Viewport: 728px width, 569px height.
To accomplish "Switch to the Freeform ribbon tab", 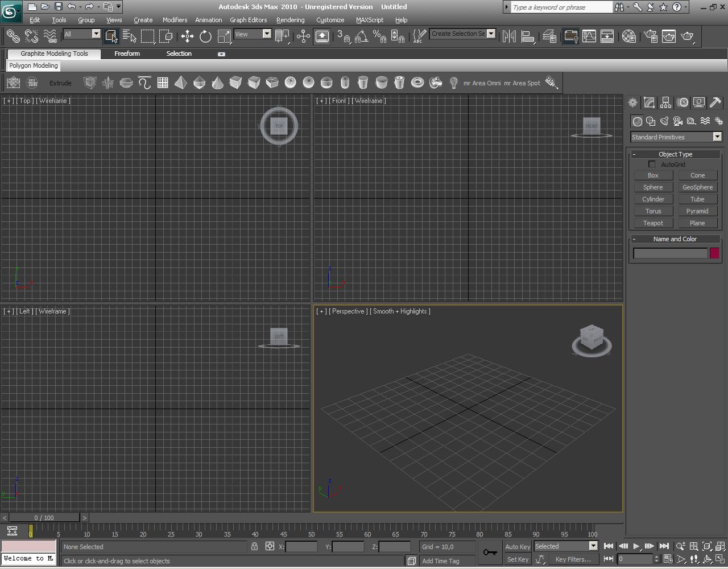I will pos(126,53).
